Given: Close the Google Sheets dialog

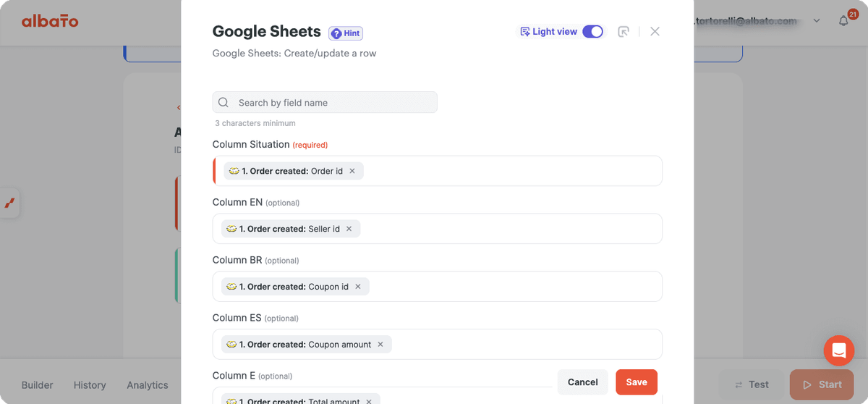Looking at the screenshot, I should (655, 31).
